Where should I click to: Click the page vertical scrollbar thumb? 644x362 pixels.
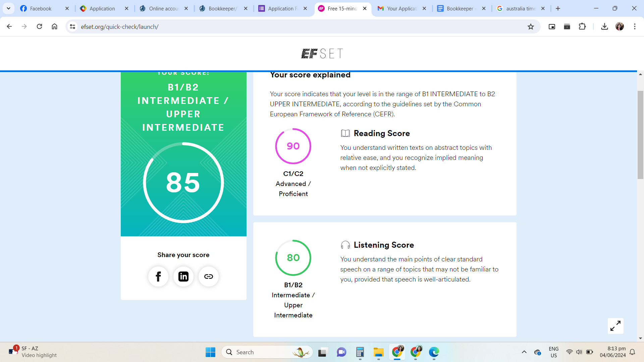[x=640, y=134]
